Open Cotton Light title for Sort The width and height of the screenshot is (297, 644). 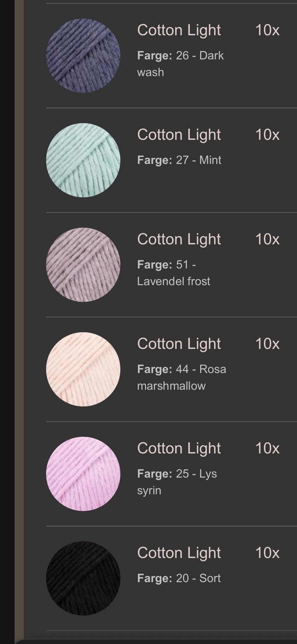(179, 553)
